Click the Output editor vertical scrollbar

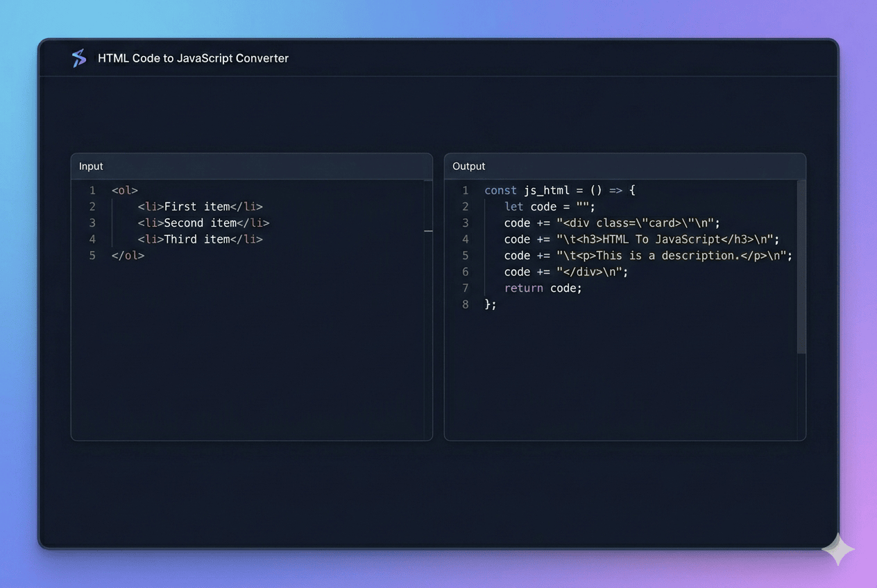click(801, 267)
